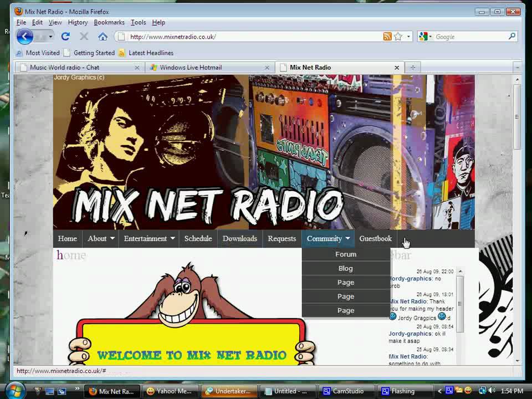
Task: Click the RSS feed icon in address bar
Action: coord(387,37)
